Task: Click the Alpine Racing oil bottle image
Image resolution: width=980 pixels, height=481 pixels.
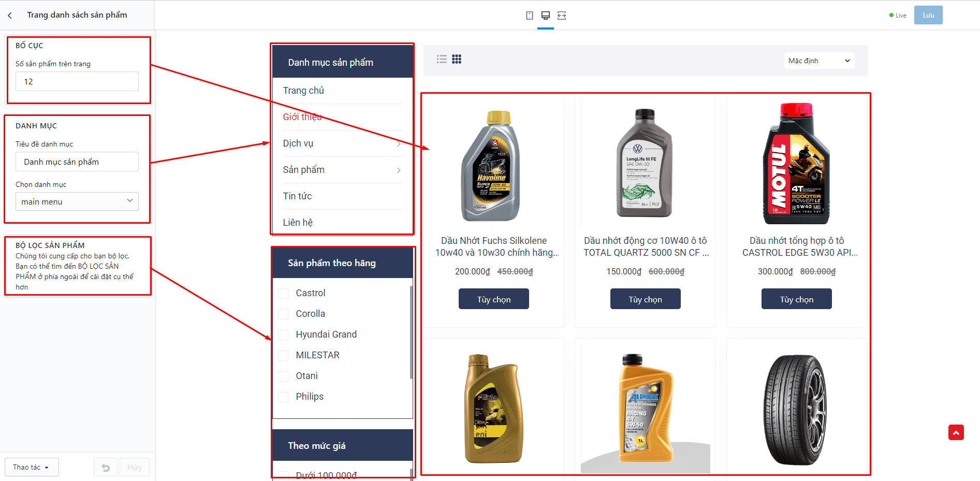Action: click(646, 408)
